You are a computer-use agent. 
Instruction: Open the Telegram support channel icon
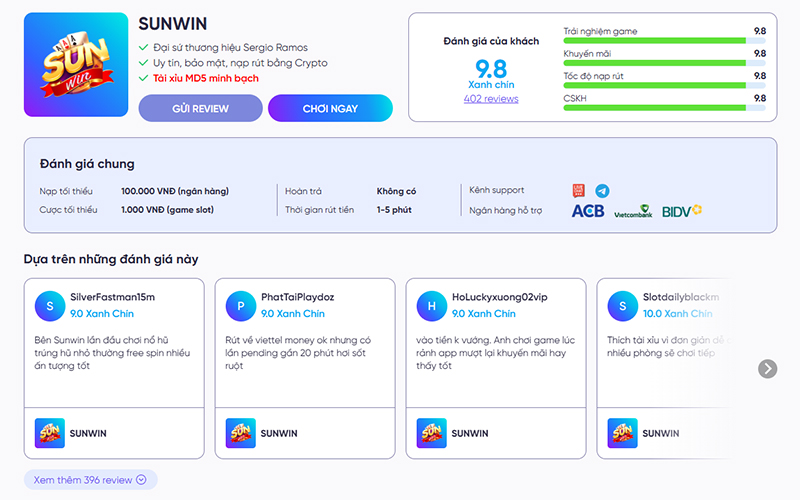coord(602,191)
